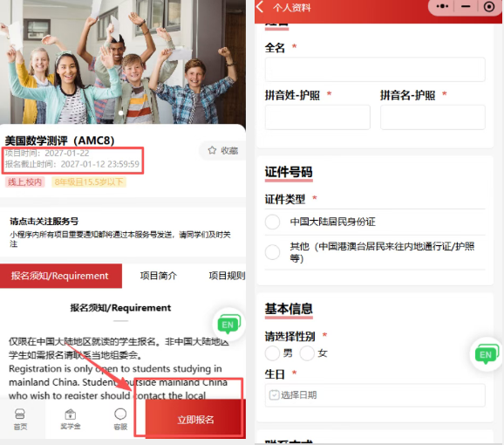The height and width of the screenshot is (445, 504).
Task: Open the three-dot more menu
Action: [x=442, y=6]
